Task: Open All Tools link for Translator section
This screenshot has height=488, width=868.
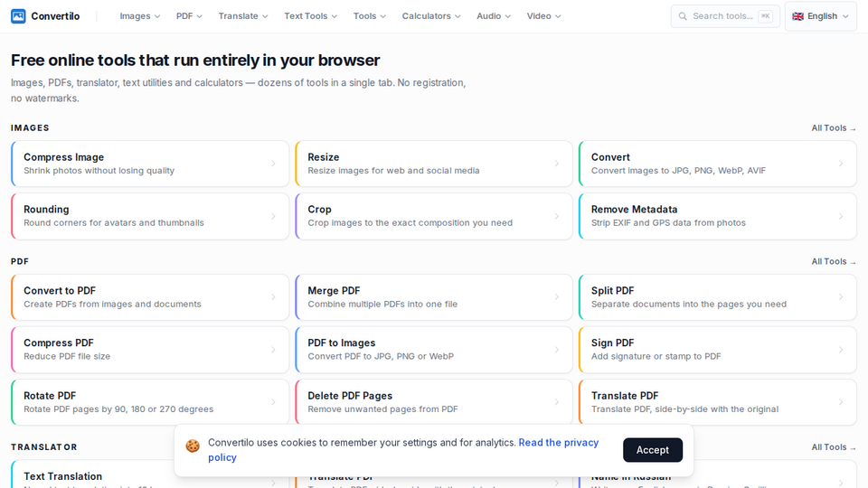Action: point(834,447)
